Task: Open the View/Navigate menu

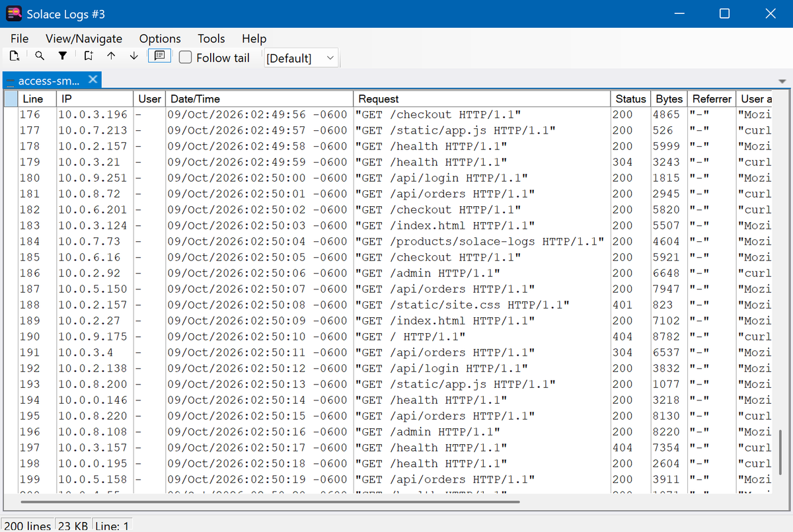Action: pos(84,38)
